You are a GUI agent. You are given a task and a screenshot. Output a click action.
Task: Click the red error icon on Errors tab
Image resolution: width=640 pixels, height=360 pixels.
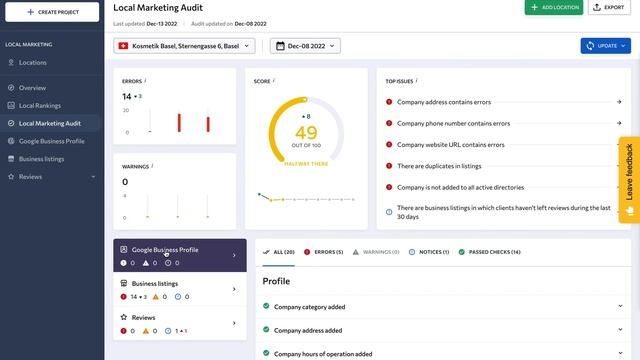307,252
